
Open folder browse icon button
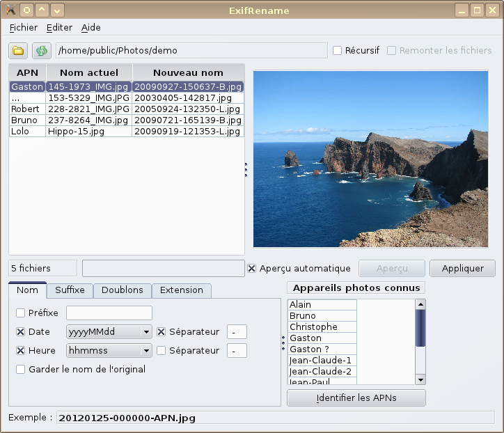click(x=18, y=50)
